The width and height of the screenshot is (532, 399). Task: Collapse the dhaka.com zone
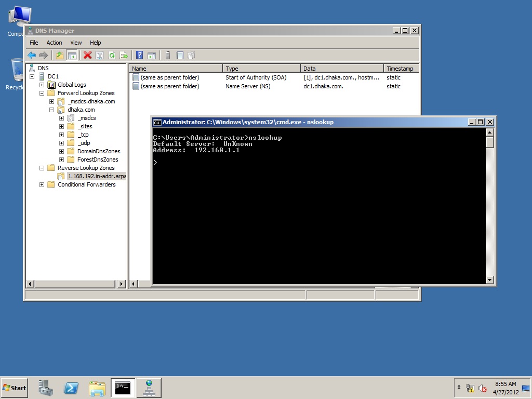point(51,110)
